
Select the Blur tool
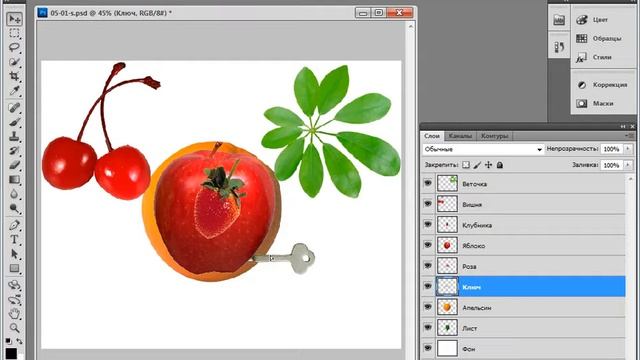pos(14,194)
